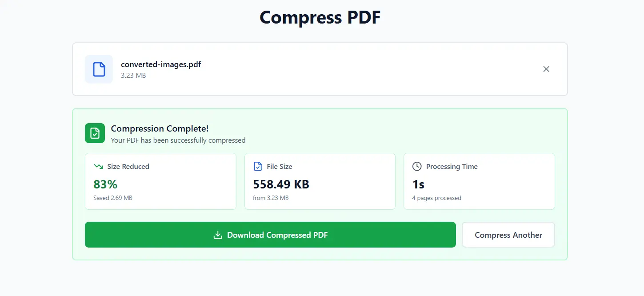The image size is (644, 296).
Task: Click the clock icon beside Processing Time
Action: pyautogui.click(x=416, y=166)
